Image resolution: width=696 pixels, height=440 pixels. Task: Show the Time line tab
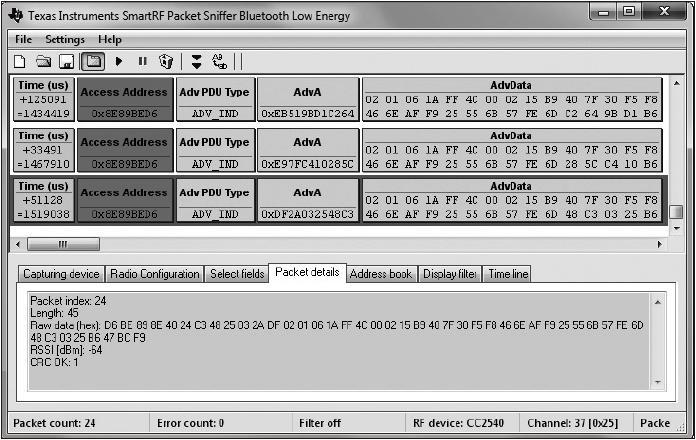507,274
